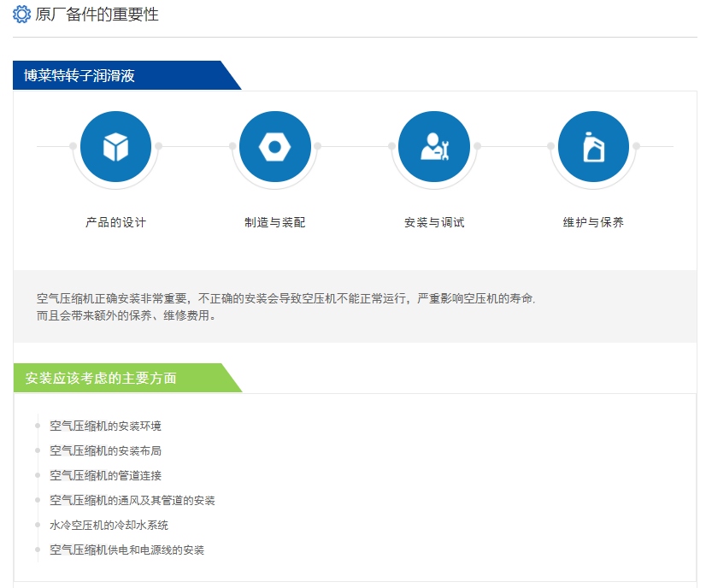Select the hex nut icon for 制造与装配
Viewport: 706px width, 588px height.
click(x=275, y=147)
